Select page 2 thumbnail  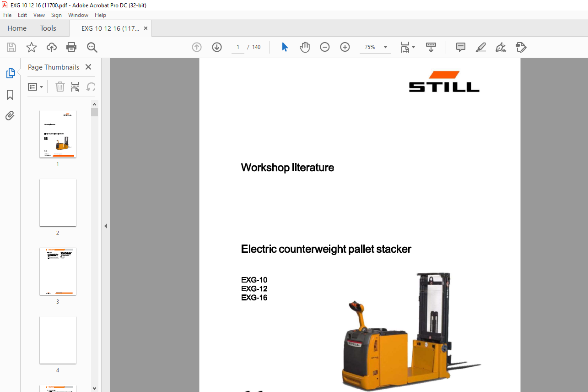click(x=58, y=202)
